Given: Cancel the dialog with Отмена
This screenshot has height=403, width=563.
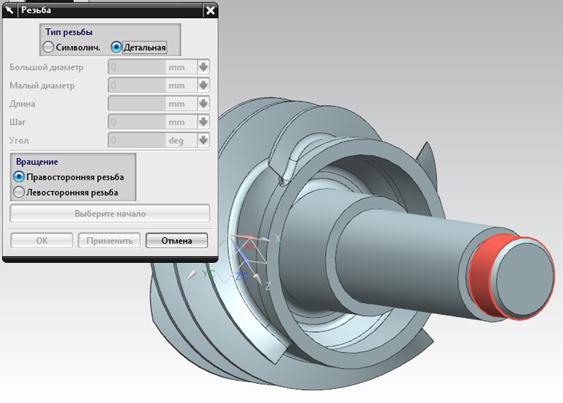Looking at the screenshot, I should click(177, 240).
